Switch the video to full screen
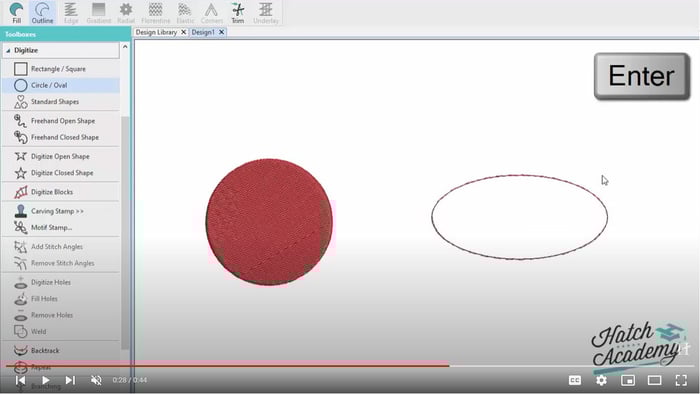700x394 pixels. pyautogui.click(x=681, y=380)
